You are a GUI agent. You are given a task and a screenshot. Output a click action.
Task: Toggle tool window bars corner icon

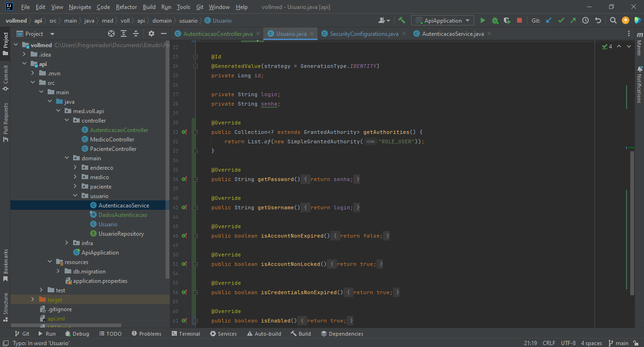tap(5, 343)
